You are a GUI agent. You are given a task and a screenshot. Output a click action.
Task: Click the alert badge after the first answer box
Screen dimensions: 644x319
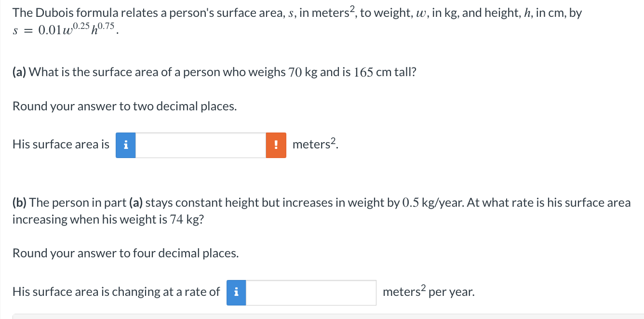point(276,145)
